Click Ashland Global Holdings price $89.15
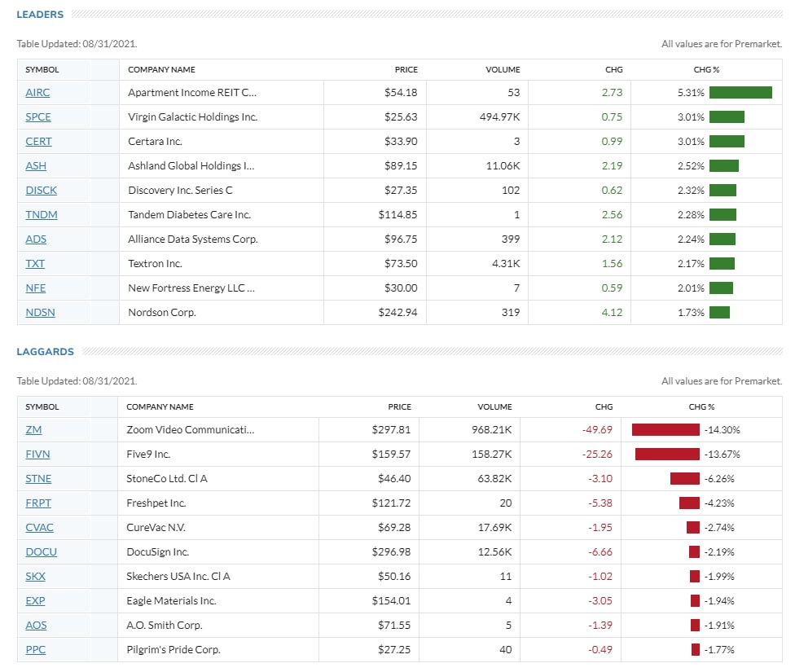 (401, 165)
